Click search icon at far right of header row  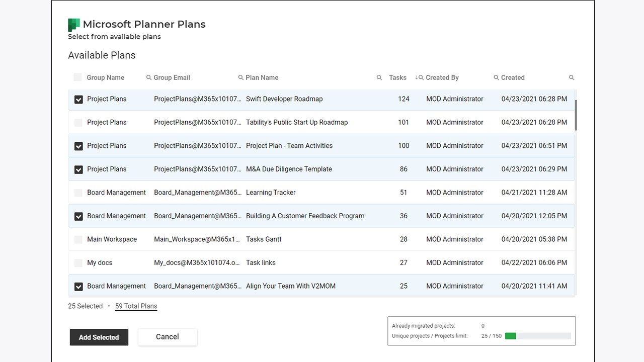[572, 77]
